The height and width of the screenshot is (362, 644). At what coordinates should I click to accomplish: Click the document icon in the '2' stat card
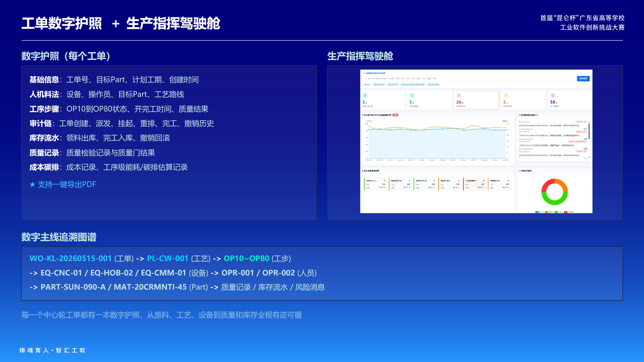pos(365,96)
